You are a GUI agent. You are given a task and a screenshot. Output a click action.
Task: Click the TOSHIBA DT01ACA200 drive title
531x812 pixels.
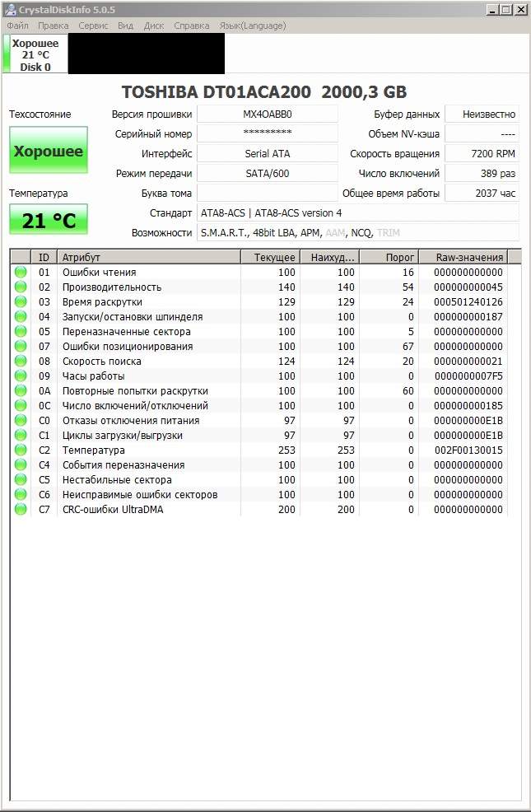264,91
